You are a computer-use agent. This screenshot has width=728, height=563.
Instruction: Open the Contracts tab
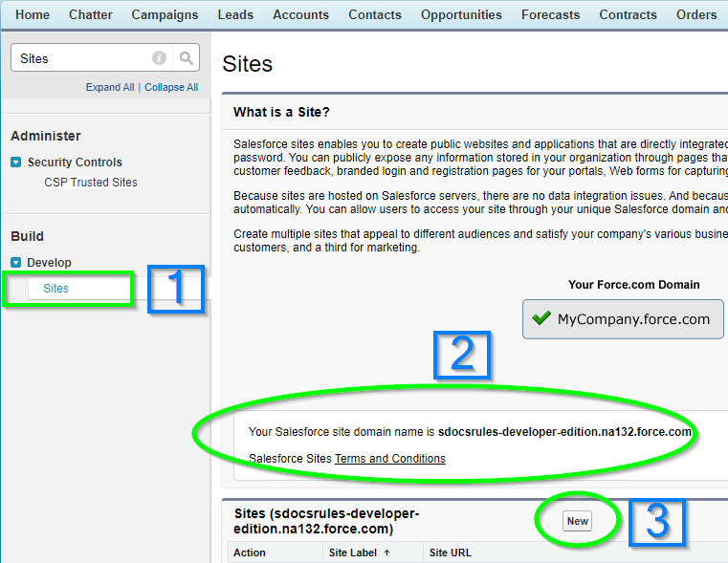point(628,15)
